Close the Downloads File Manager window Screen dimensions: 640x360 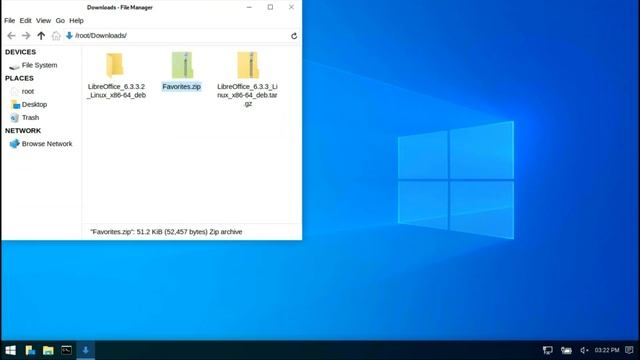(x=291, y=7)
